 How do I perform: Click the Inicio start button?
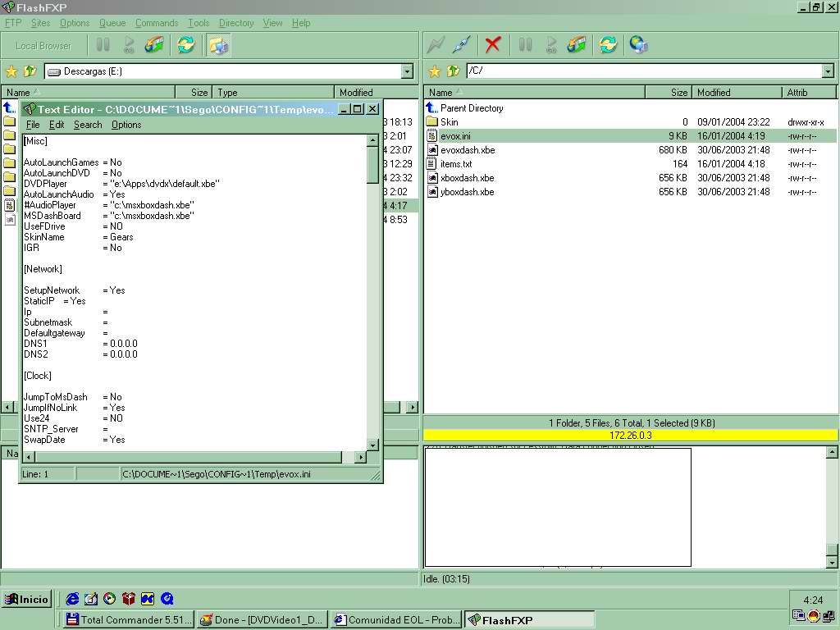click(x=27, y=599)
